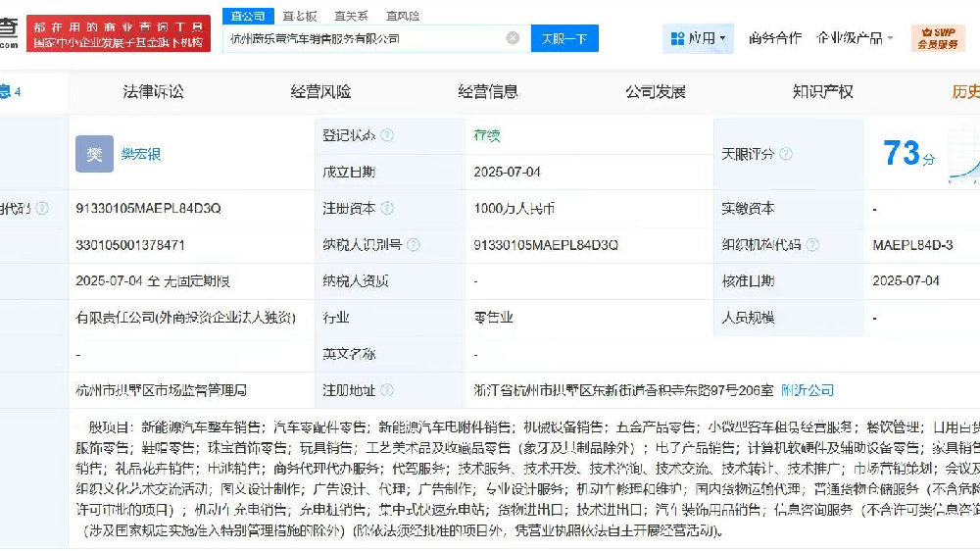Show help for 天眼评分
980x551 pixels.
coord(786,154)
